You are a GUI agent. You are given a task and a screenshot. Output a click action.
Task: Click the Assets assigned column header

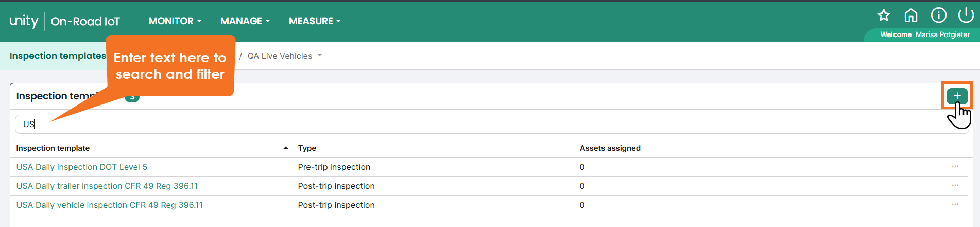coord(610,148)
